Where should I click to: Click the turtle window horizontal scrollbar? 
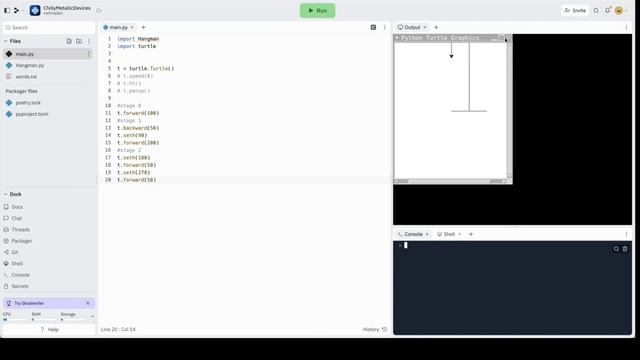(x=451, y=181)
